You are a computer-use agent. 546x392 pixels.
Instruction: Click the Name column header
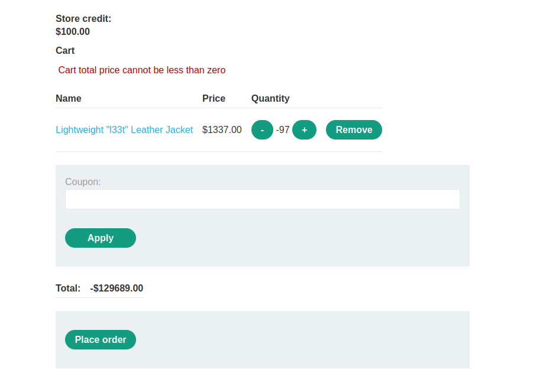(69, 99)
